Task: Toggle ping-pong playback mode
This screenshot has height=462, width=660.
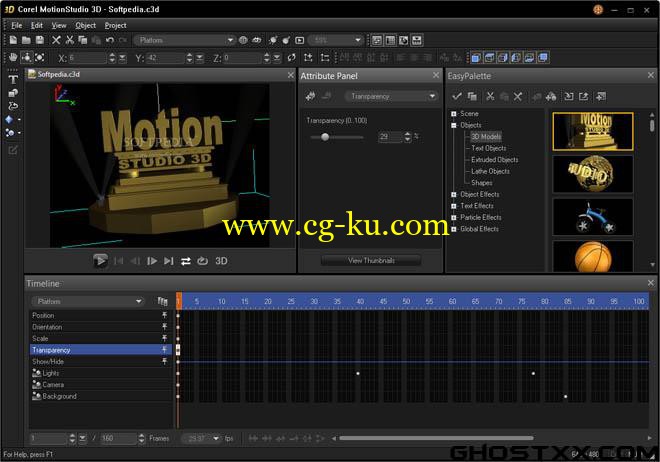Action: coord(186,261)
